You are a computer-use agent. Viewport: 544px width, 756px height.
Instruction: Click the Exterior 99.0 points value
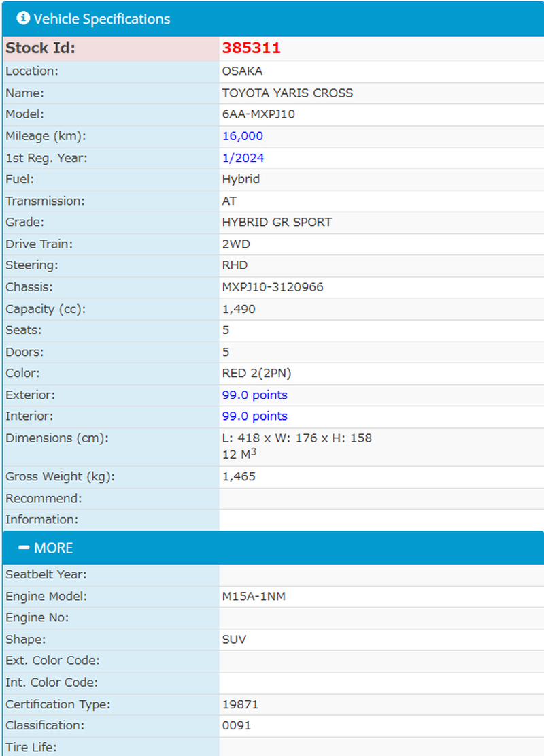(254, 395)
